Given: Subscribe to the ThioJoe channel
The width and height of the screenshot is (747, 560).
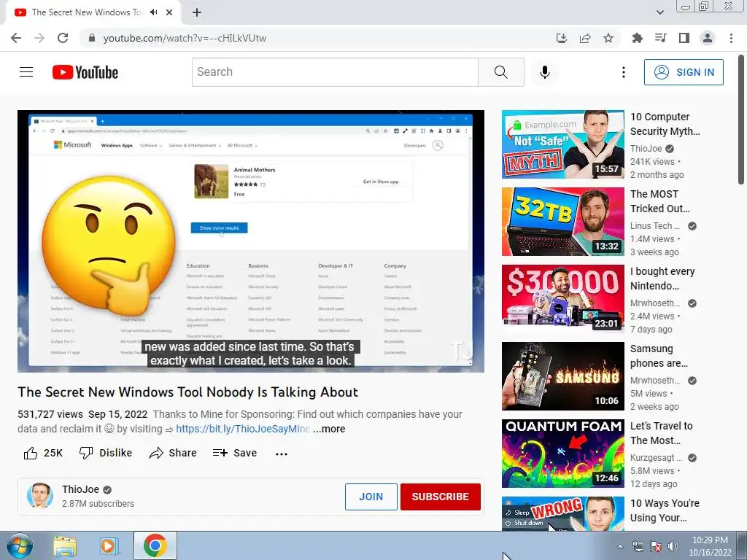Looking at the screenshot, I should pyautogui.click(x=440, y=497).
